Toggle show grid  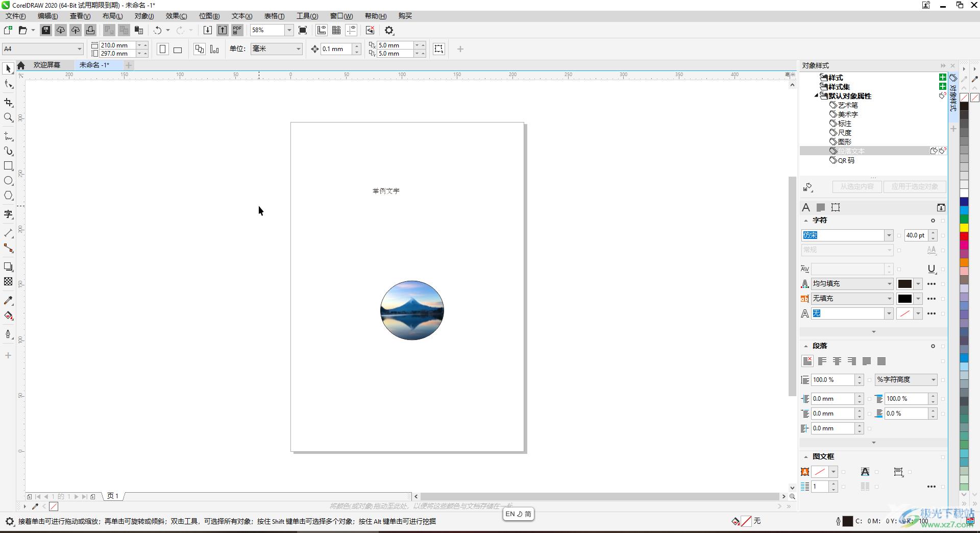click(336, 31)
